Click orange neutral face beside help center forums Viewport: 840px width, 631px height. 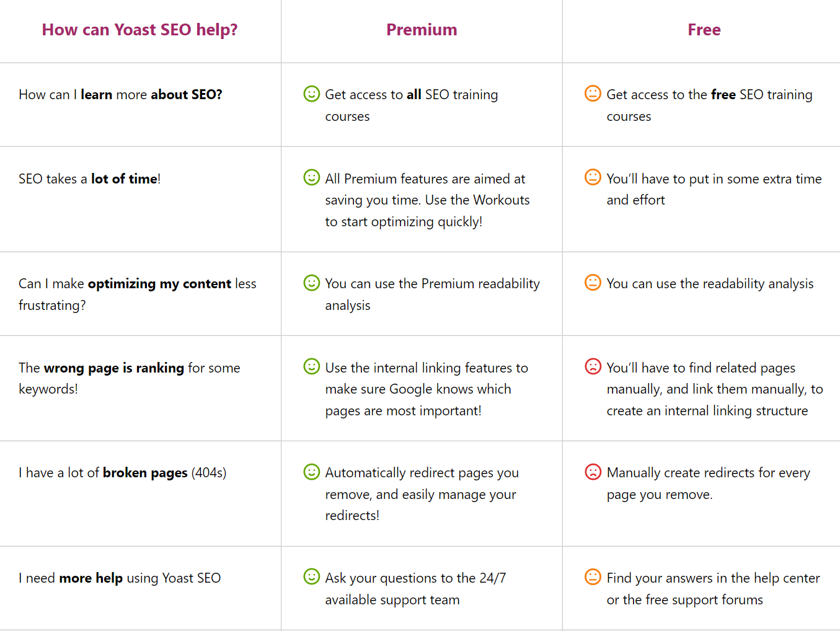pyautogui.click(x=593, y=577)
